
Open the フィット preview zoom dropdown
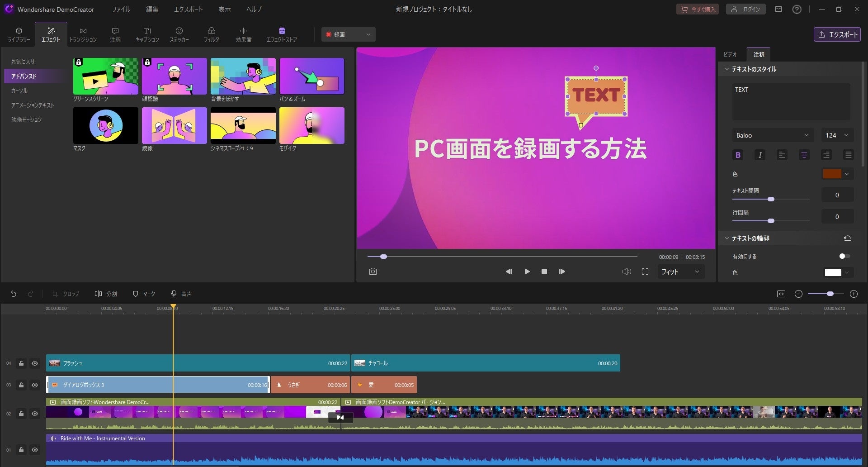point(680,272)
